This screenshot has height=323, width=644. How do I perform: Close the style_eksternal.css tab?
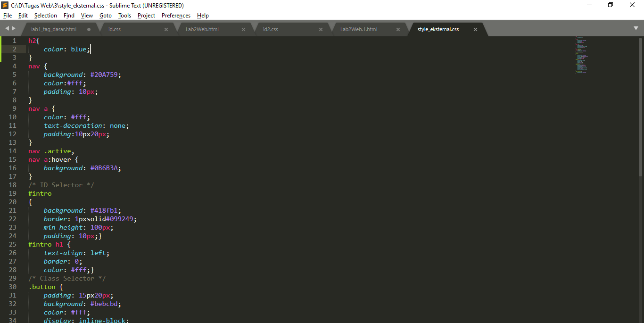click(475, 29)
